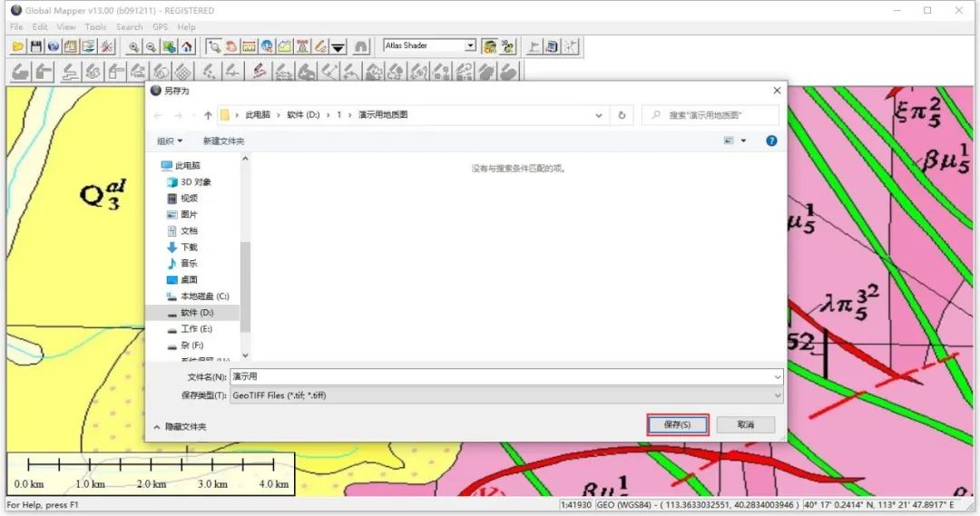Viewport: 980px width, 516px height.
Task: Select the Path Profile tool
Action: tap(284, 46)
